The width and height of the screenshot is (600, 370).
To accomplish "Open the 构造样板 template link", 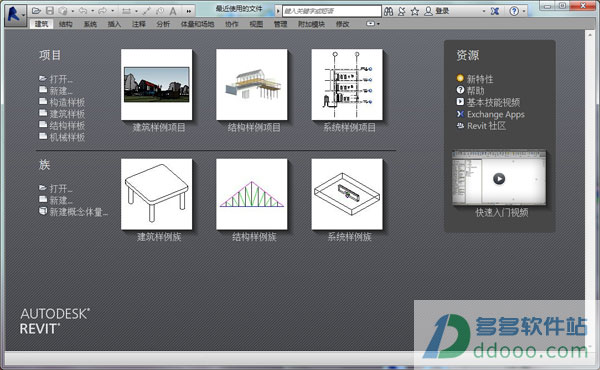I will point(67,102).
